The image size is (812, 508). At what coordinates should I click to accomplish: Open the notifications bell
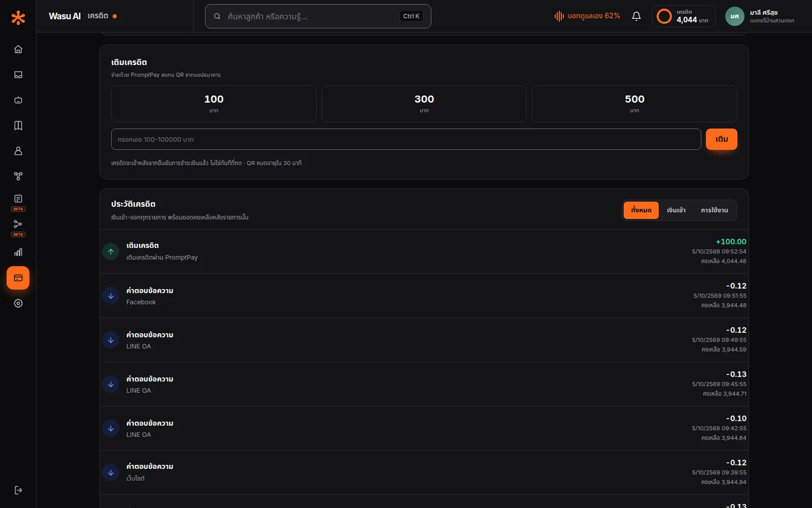636,16
